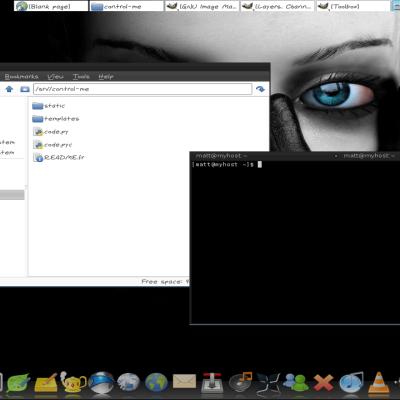The image size is (400, 400).
Task: Switch to the control-me taskbar window
Action: pos(127,6)
